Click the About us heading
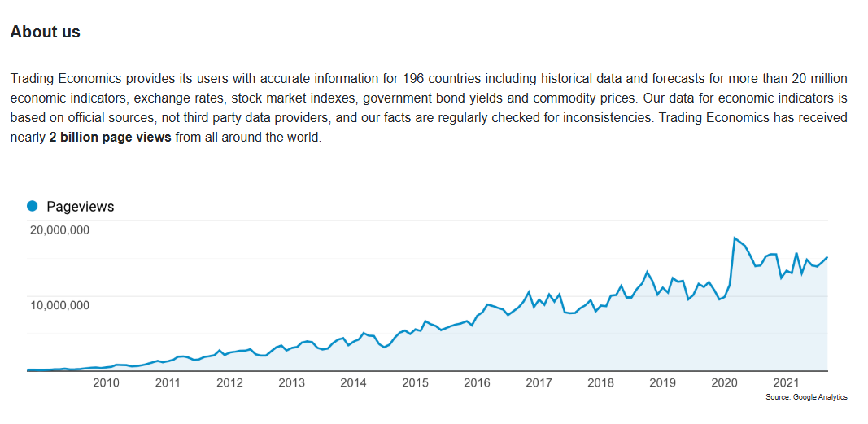Viewport: 868px width, 424px height. coord(46,32)
